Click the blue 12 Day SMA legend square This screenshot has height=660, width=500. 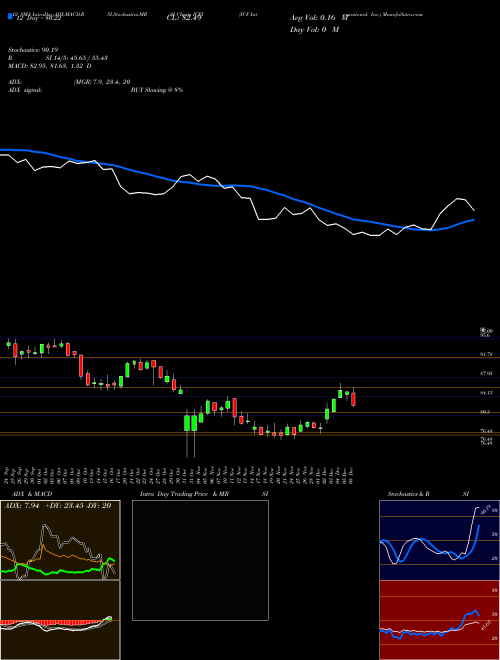(11, 17)
